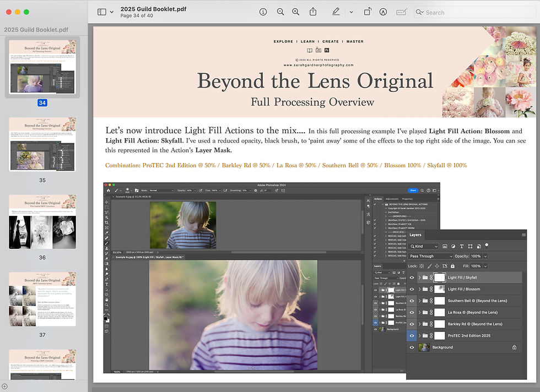
Task: Click the Photoshop Home icon
Action: (x=109, y=190)
